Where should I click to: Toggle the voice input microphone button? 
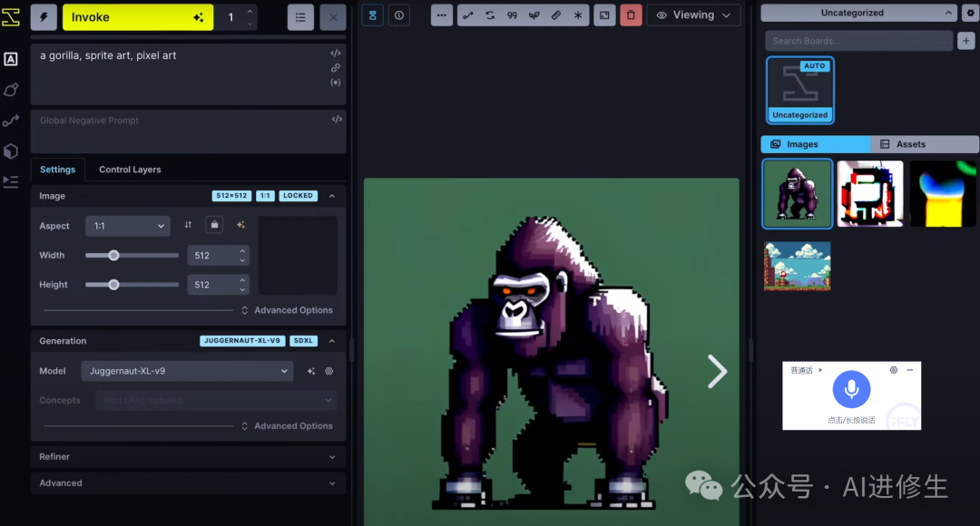pyautogui.click(x=851, y=389)
